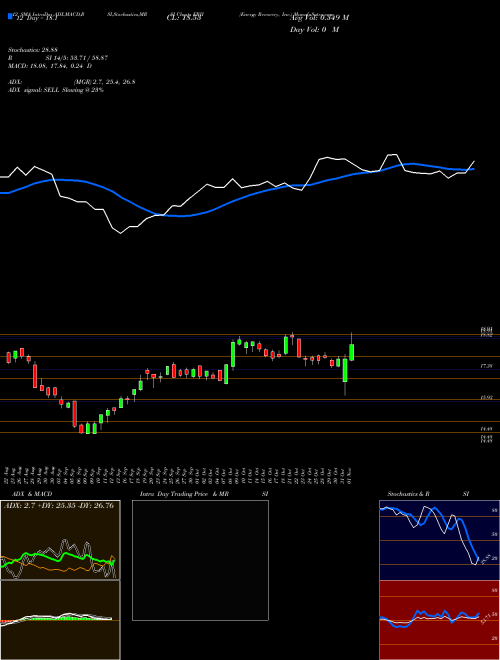The image size is (500, 660).
Task: Click the "(MGR) 2.7, 25.4, 26.8" ADX values
Action: click(104, 82)
